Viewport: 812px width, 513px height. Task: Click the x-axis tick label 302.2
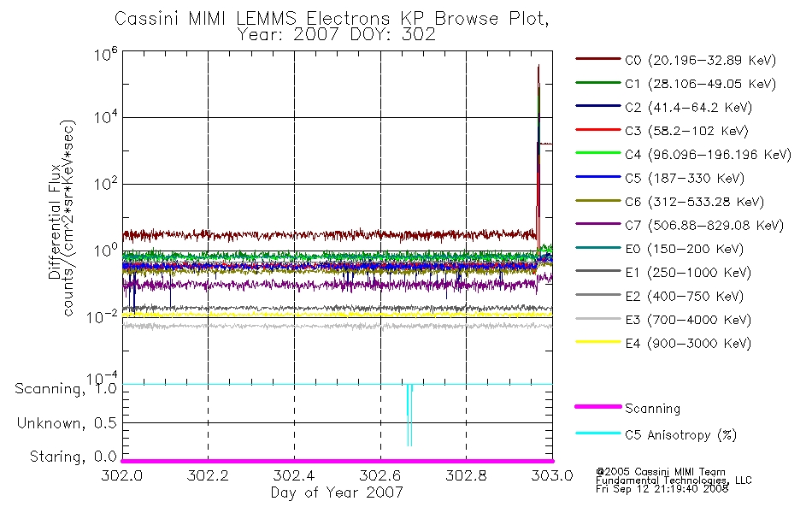pos(208,475)
